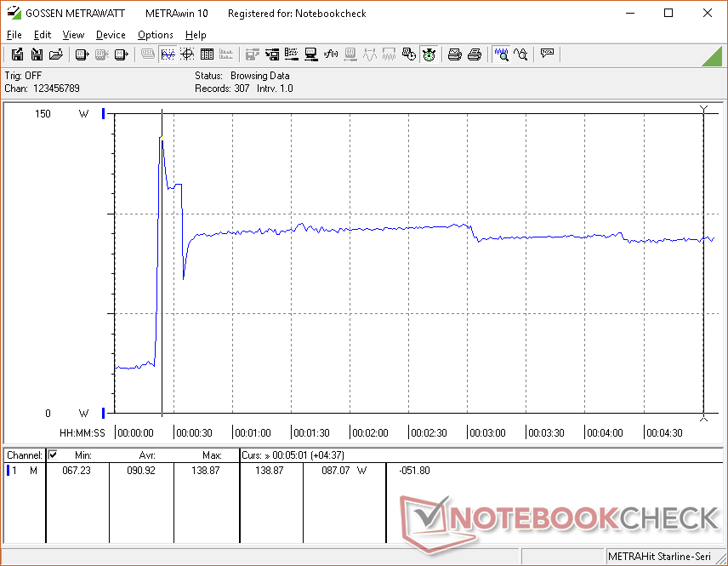The height and width of the screenshot is (566, 728).
Task: Click the grayed multimeter display icon
Action: 148,54
